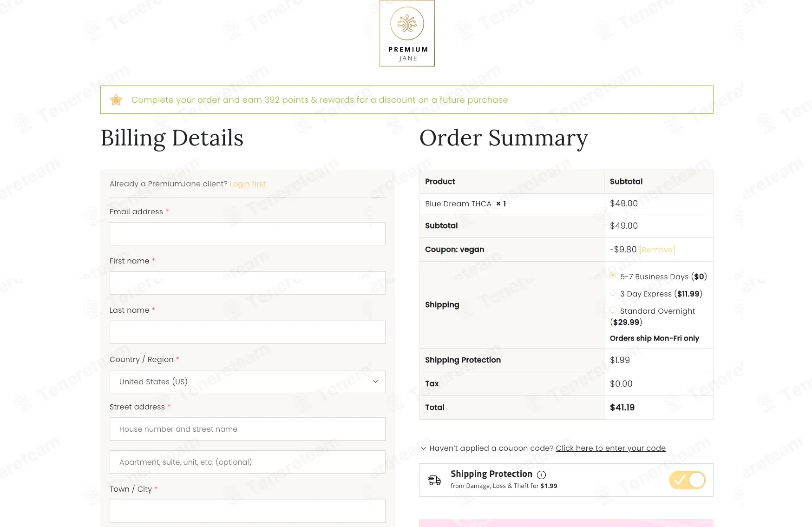812x527 pixels.
Task: Click the Premium Jane logo
Action: coord(407,33)
